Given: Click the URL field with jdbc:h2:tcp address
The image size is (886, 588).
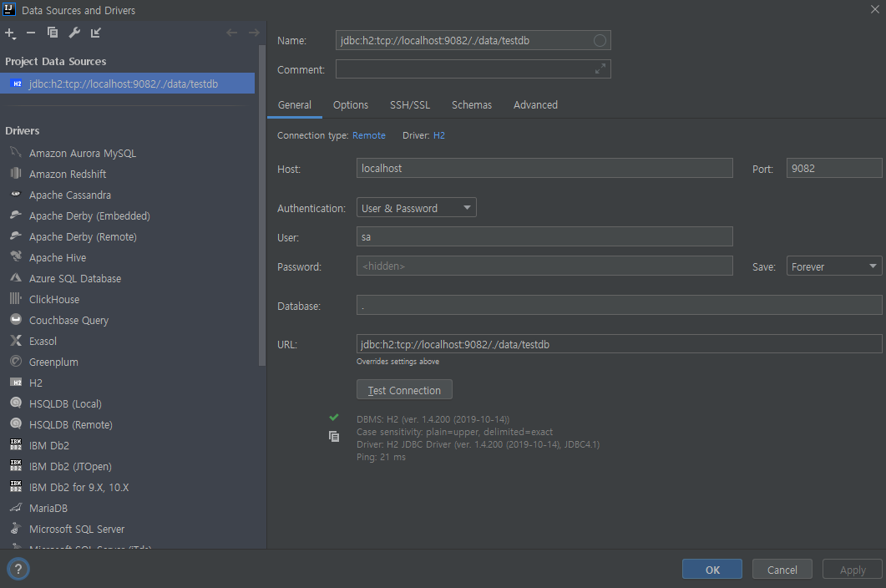Looking at the screenshot, I should tap(619, 344).
